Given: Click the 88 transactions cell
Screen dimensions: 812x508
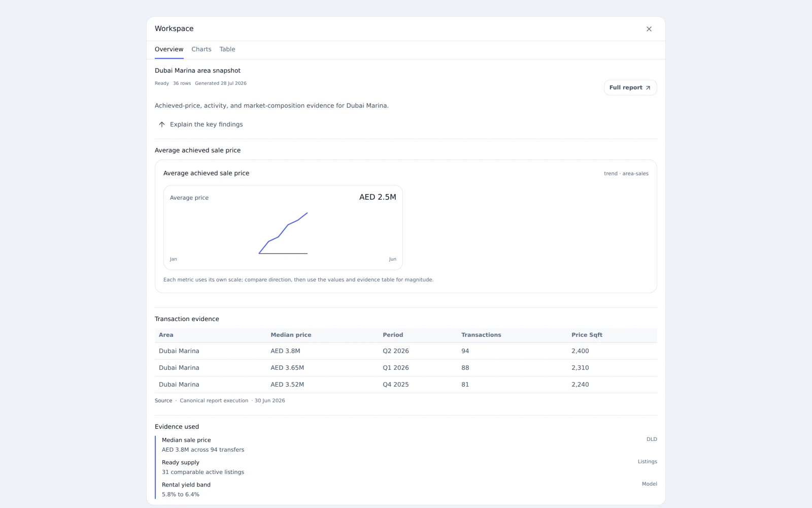Looking at the screenshot, I should (465, 368).
